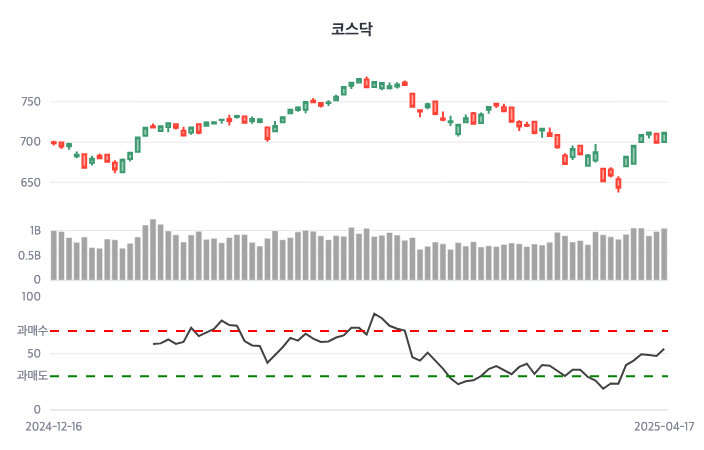
Task: Select the 100 RSI axis label
Action: tap(30, 296)
